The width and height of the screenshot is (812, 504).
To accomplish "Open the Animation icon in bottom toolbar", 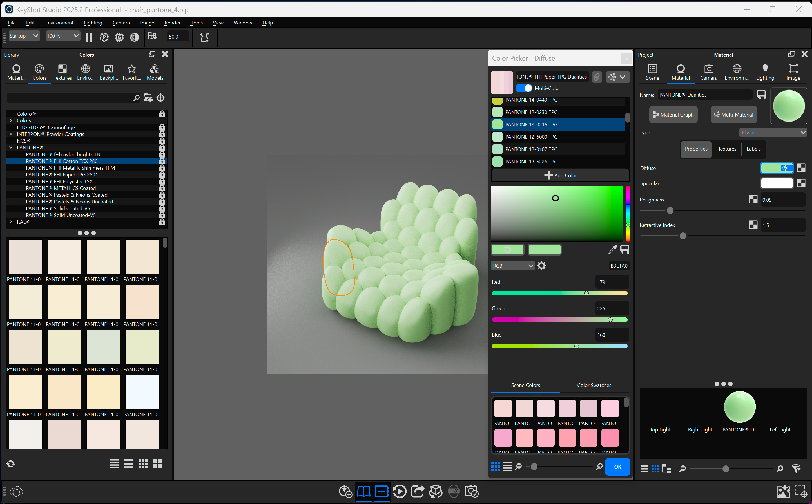I will tap(400, 491).
